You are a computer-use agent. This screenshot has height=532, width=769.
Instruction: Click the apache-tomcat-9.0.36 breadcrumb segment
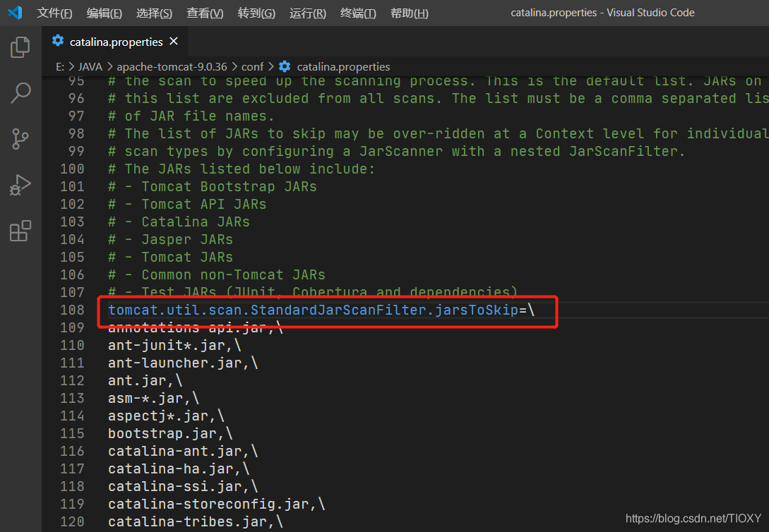pos(172,66)
